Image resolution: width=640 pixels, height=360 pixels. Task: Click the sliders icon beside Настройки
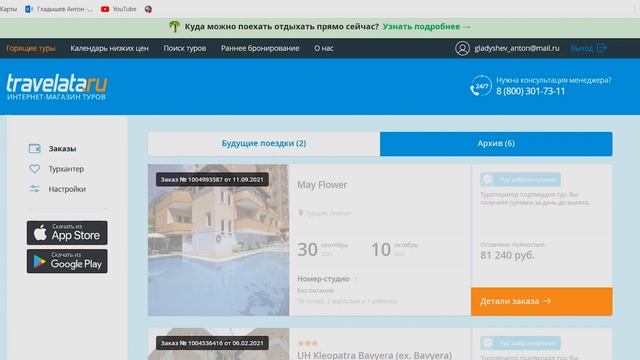[34, 189]
